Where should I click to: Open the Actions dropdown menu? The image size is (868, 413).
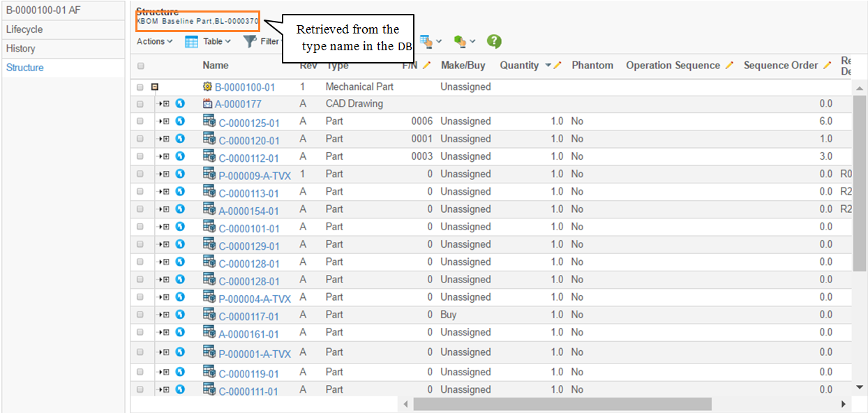click(154, 42)
